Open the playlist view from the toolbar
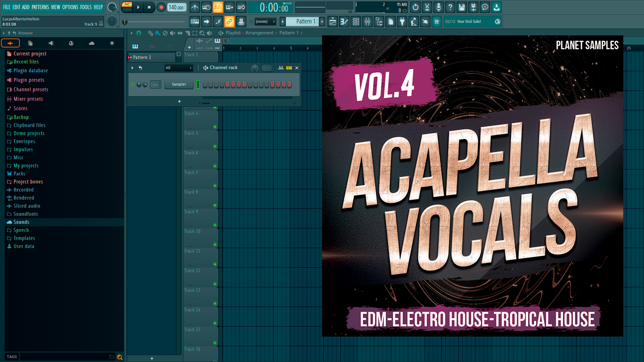 point(332,21)
